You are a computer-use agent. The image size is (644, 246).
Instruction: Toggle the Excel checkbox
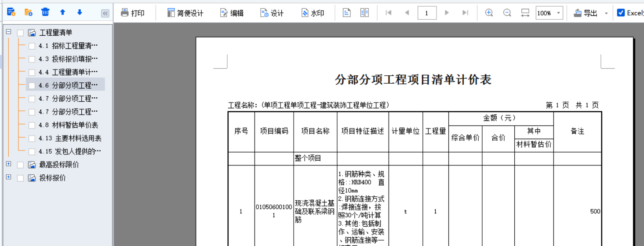(621, 13)
